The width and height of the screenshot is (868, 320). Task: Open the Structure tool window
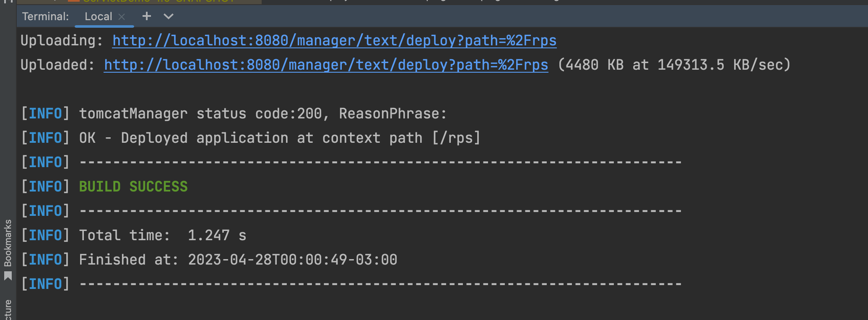(8, 310)
